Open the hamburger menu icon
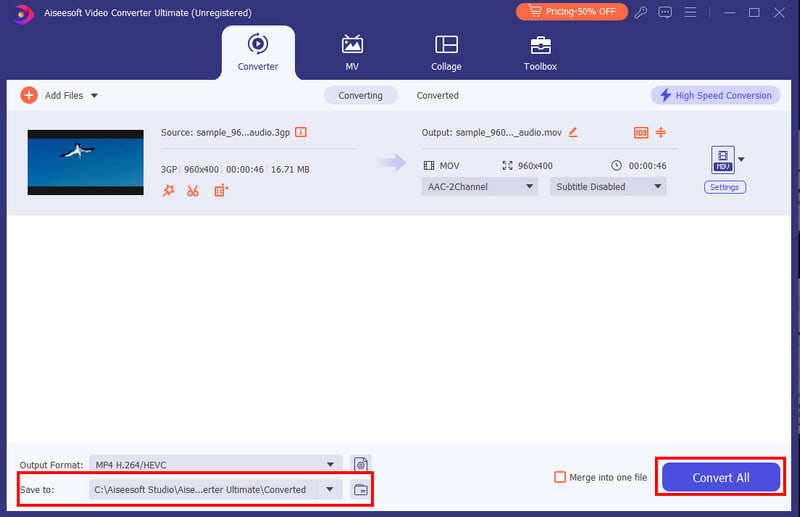This screenshot has height=517, width=800. click(x=690, y=12)
